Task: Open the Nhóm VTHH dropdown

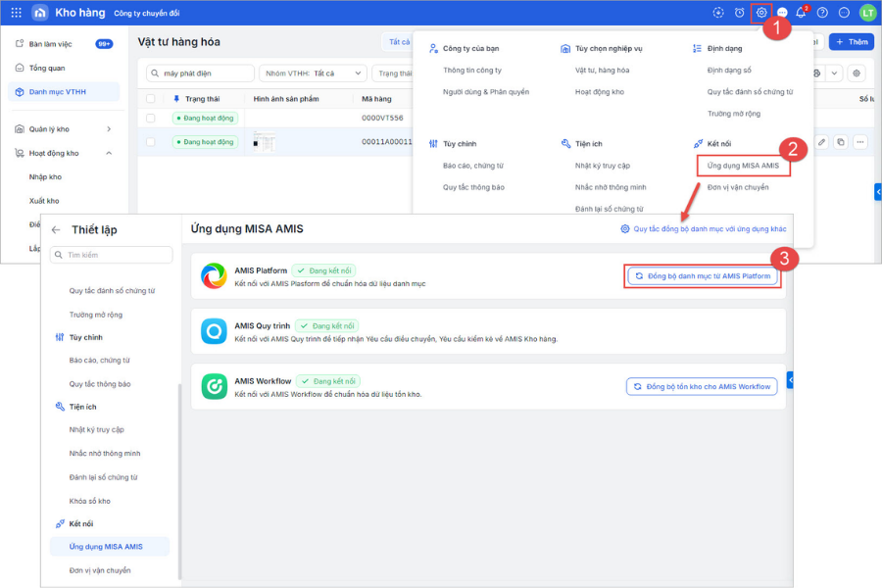Action: (x=313, y=73)
